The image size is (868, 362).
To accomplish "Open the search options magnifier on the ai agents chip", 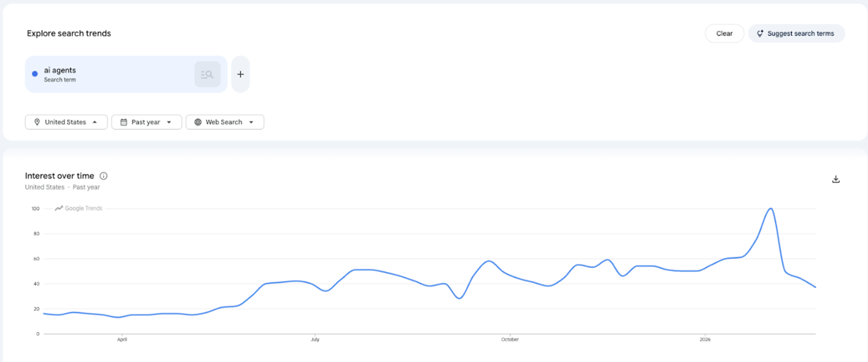I will 207,73.
